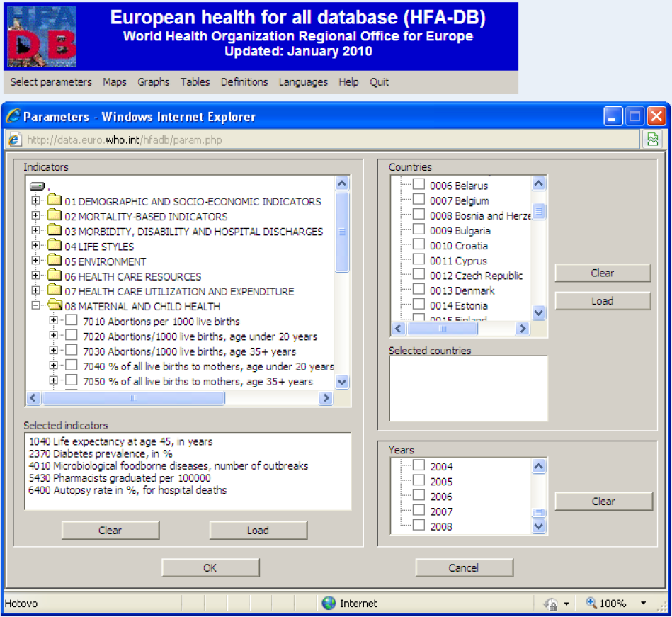Open the Graphs menu
This screenshot has height=617, width=672.
pos(154,82)
